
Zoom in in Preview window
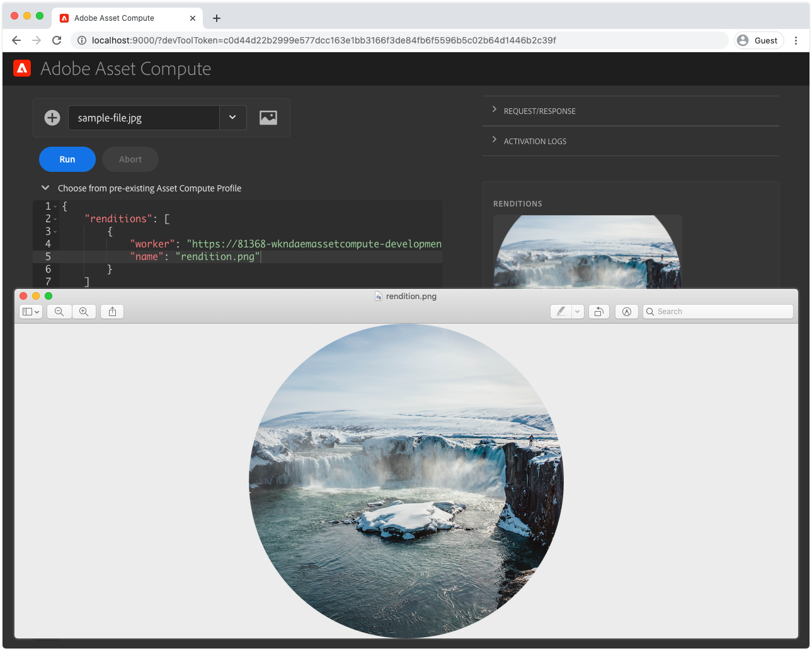pos(84,312)
